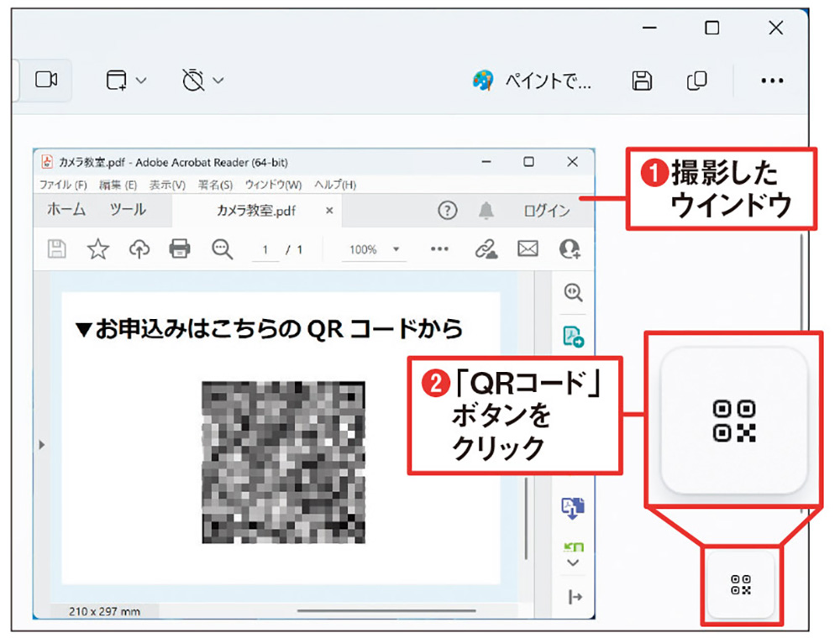Click the zoom search tool in right pane
The height and width of the screenshot is (638, 840).
coord(573,293)
